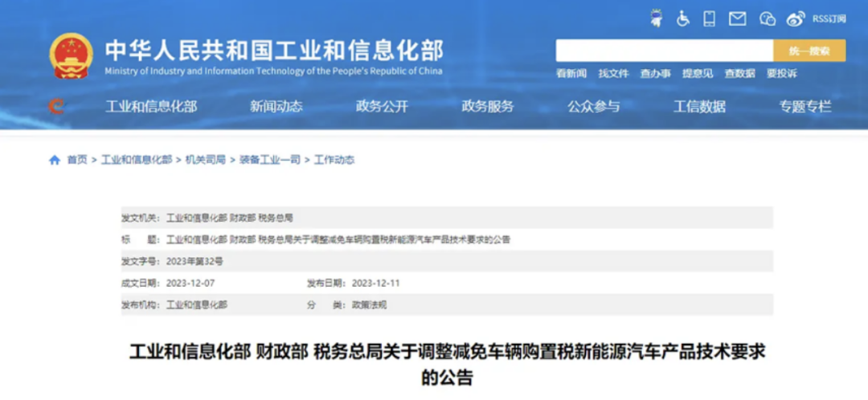Click 机关司局 breadcrumb link

206,160
